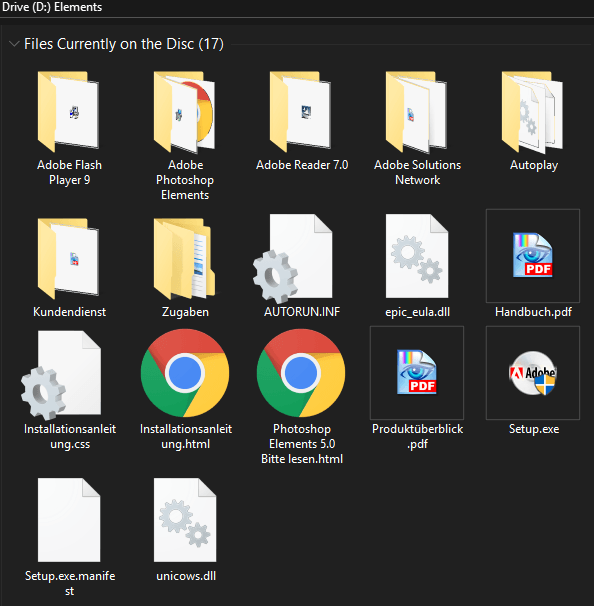Viewport: 594px width, 606px height.
Task: Click the 'Installationsanleitung.html' file name text
Action: pyautogui.click(x=186, y=436)
